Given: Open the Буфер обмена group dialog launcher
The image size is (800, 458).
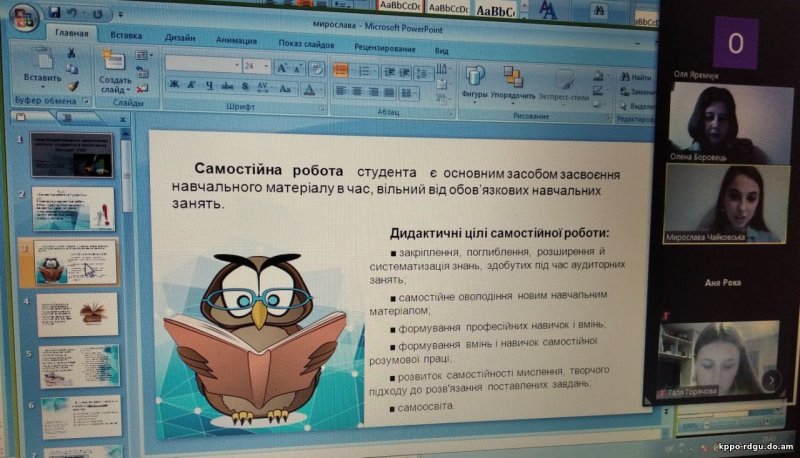Looking at the screenshot, I should point(85,101).
